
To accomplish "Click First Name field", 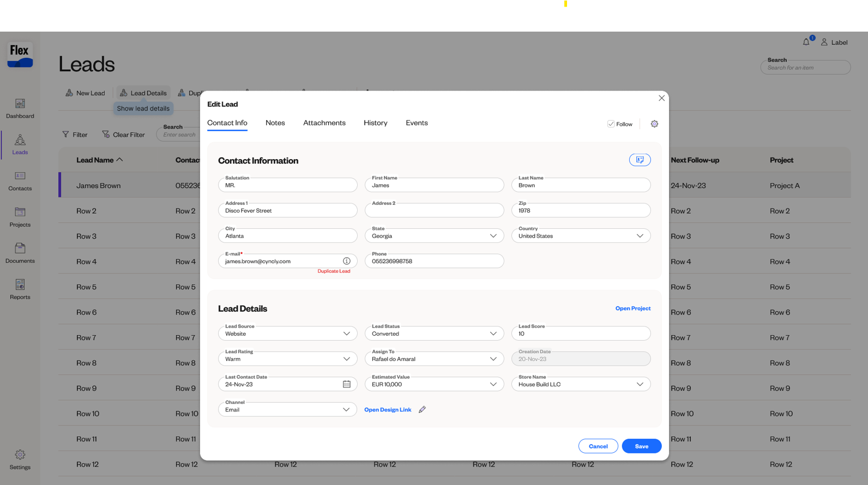I will [435, 185].
